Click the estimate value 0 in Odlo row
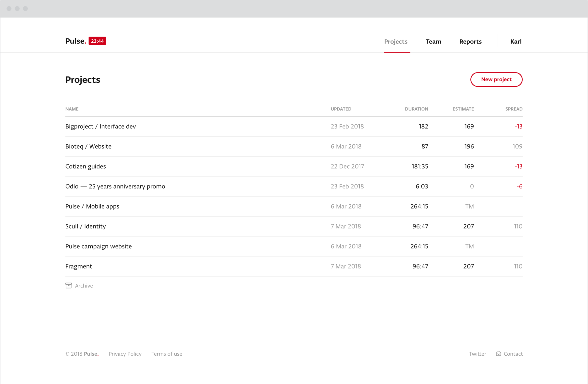This screenshot has width=588, height=384. coord(472,186)
